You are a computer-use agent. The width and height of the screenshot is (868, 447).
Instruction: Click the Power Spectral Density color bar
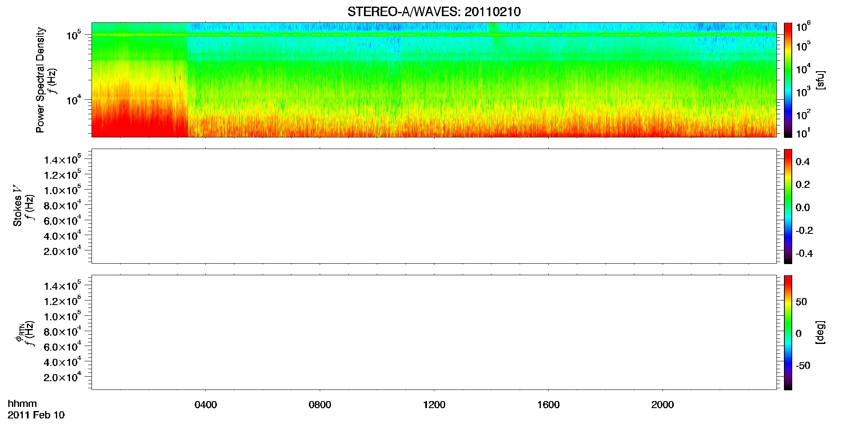pos(788,80)
